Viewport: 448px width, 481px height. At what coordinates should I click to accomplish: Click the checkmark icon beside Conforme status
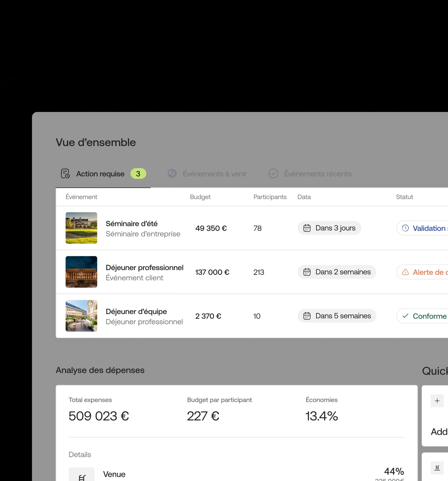coord(405,316)
